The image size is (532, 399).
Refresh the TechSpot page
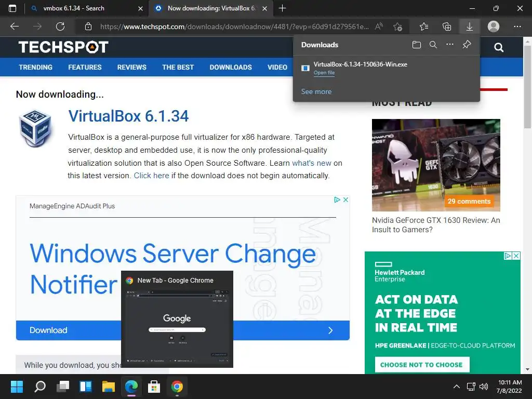tap(60, 26)
